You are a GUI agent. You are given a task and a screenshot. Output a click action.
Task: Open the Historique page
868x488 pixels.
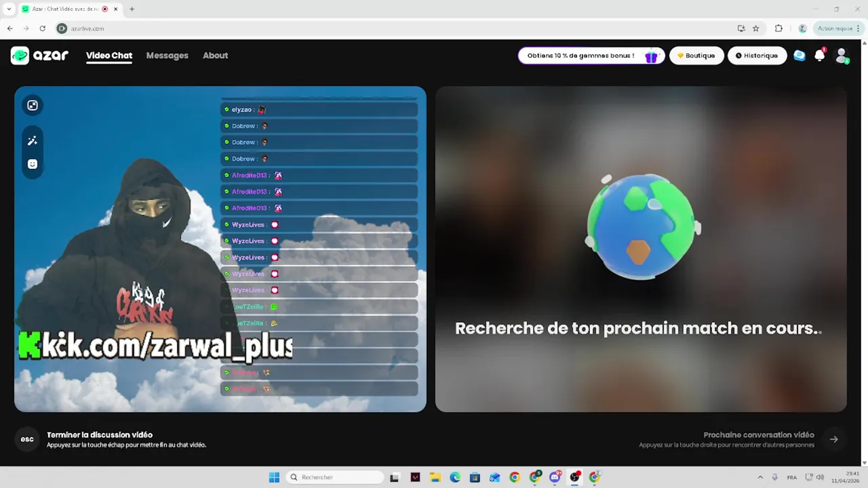pos(757,56)
